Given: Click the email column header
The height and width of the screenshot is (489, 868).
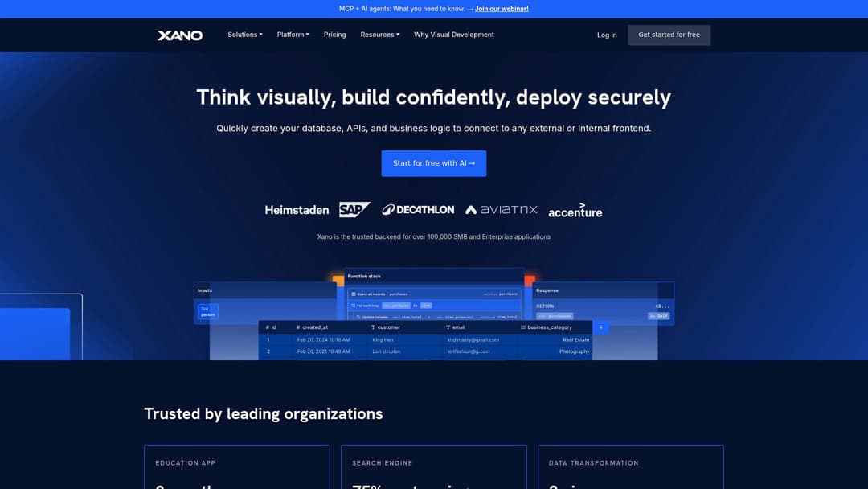Looking at the screenshot, I should (x=456, y=327).
